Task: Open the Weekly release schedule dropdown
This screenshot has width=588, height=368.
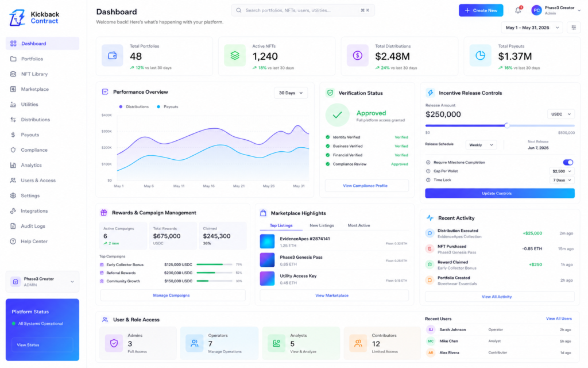Action: (481, 145)
